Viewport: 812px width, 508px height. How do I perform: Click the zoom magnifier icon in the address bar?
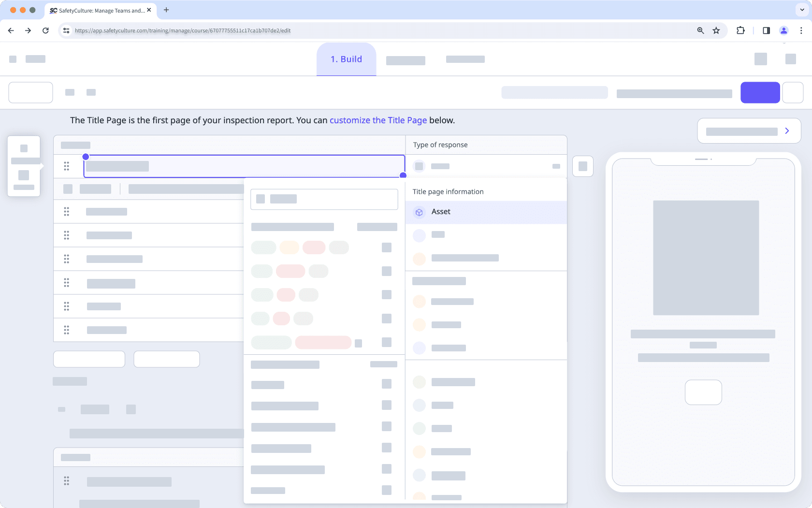coord(700,30)
